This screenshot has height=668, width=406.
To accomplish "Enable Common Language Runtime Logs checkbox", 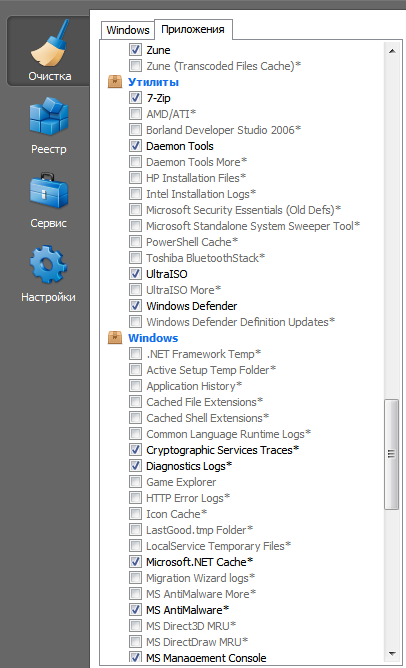I will tap(135, 434).
